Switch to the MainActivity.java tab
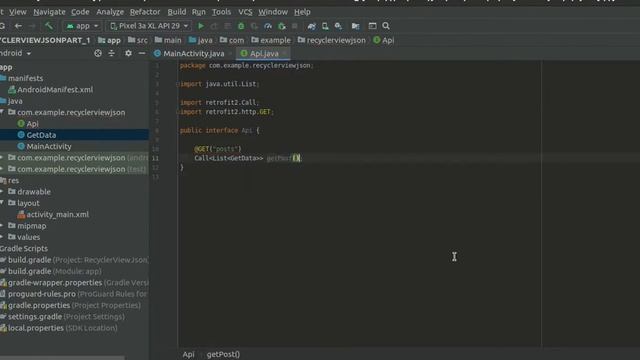 coord(193,53)
